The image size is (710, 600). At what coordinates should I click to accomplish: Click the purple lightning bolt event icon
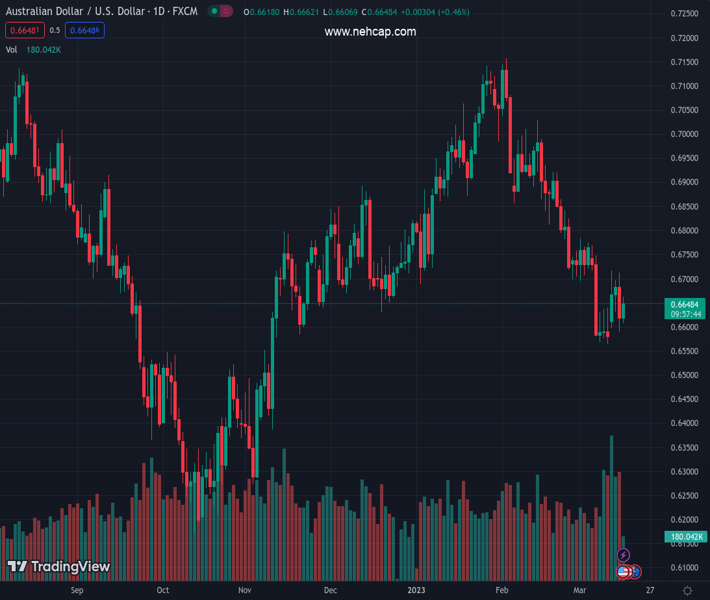(x=624, y=555)
